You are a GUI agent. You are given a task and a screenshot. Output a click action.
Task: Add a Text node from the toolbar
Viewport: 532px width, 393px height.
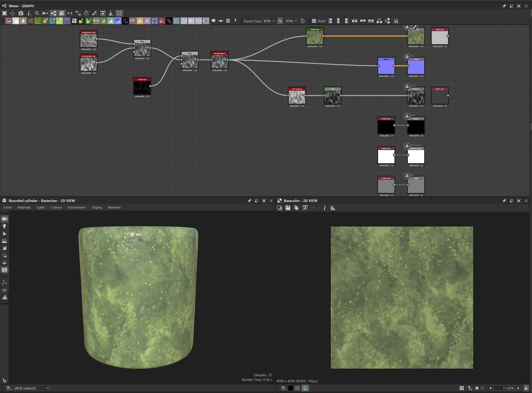[x=147, y=21]
